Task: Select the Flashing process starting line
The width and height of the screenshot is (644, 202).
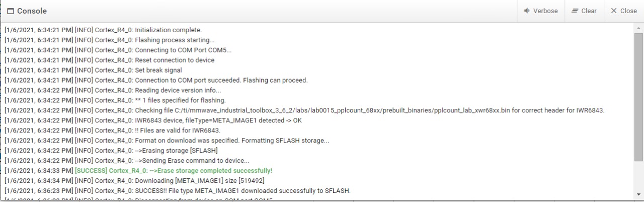Action: (x=110, y=40)
